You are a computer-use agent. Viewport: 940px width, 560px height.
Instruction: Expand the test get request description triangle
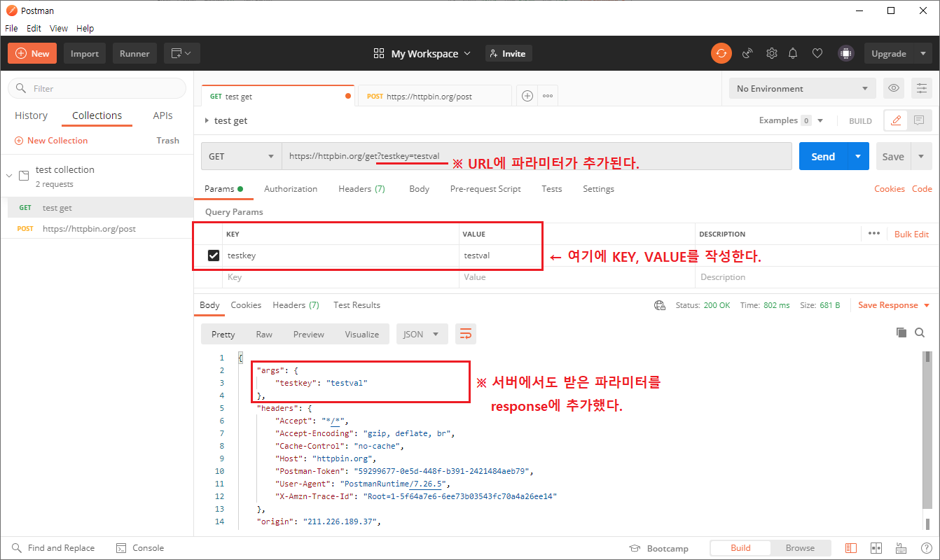click(207, 120)
